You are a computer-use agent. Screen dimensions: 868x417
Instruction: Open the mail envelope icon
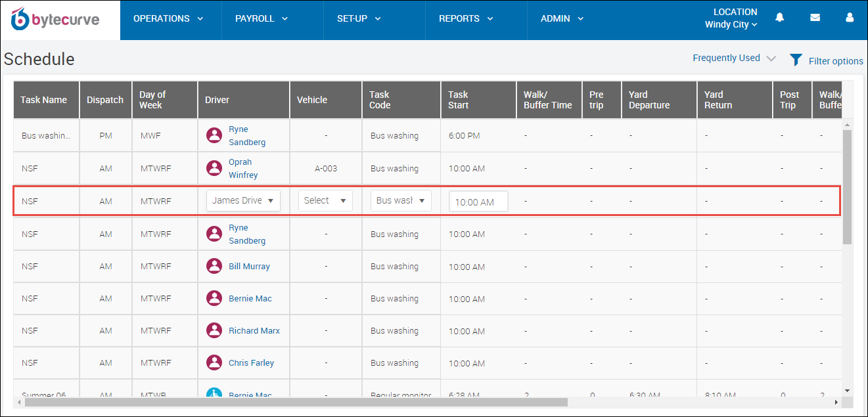pyautogui.click(x=815, y=18)
